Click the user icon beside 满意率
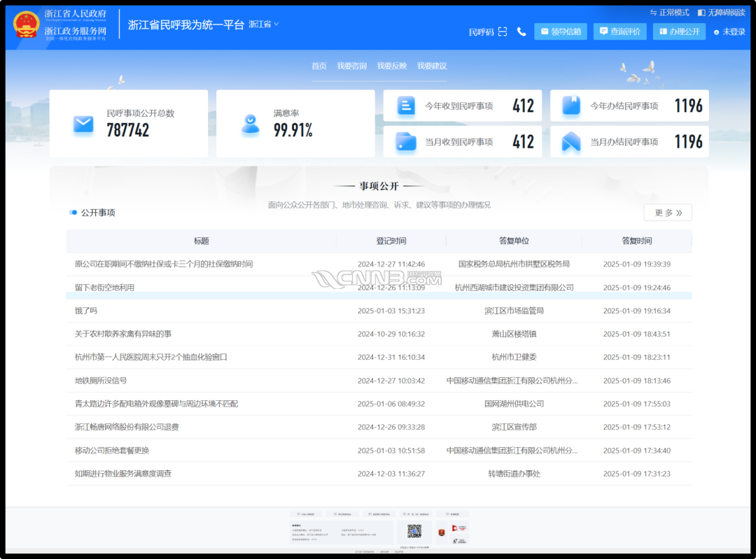 [x=250, y=124]
